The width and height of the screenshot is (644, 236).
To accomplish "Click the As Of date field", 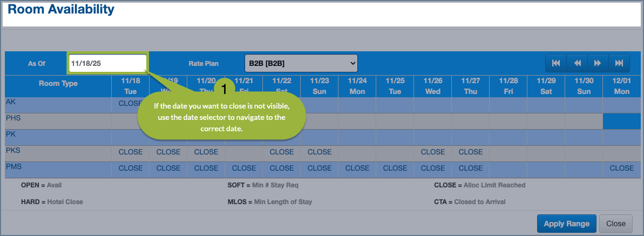I will [107, 63].
